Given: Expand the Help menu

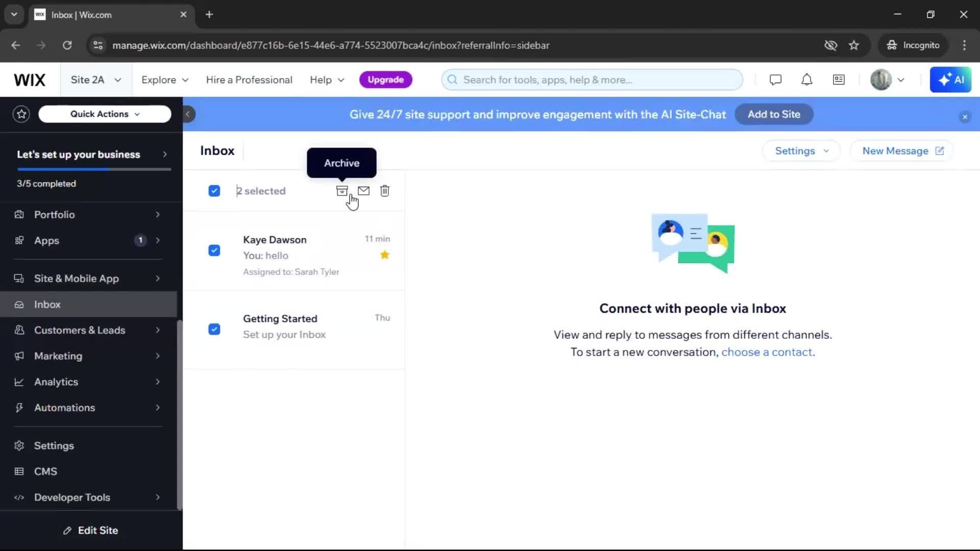Looking at the screenshot, I should [x=327, y=80].
